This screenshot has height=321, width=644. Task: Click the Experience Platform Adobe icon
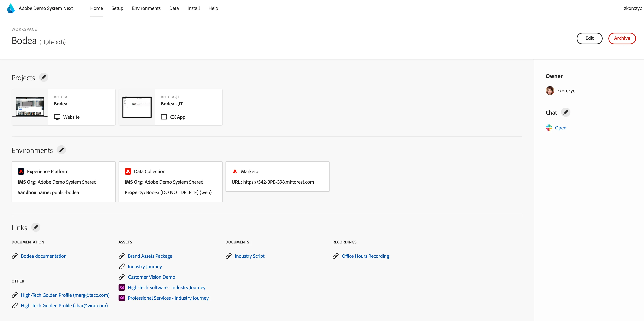tap(21, 172)
